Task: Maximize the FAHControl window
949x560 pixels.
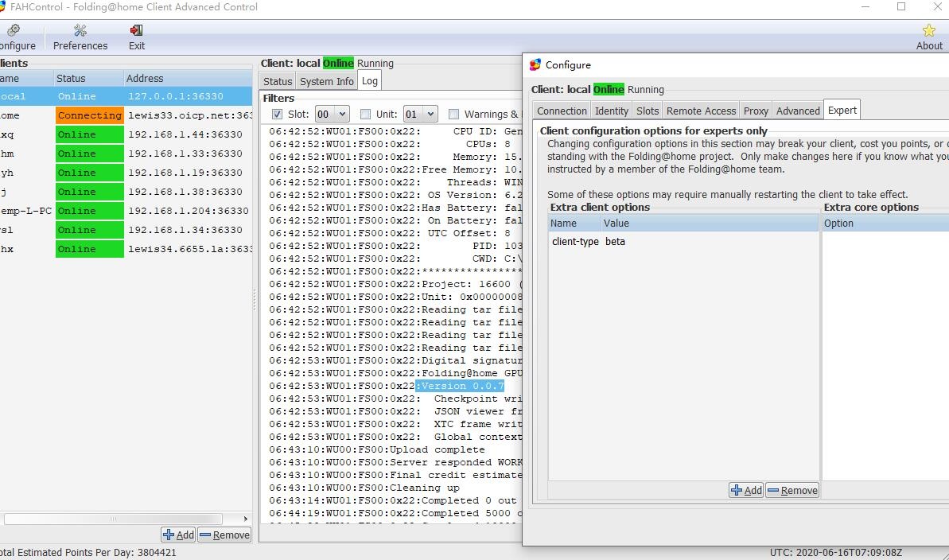Action: coord(901,6)
